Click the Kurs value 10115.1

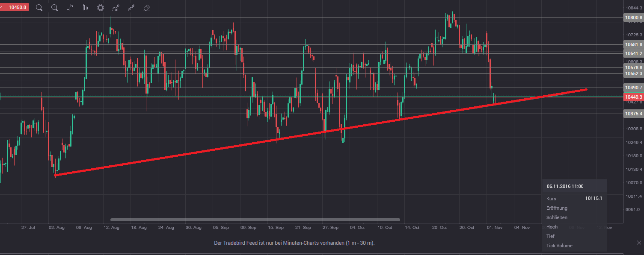click(x=594, y=198)
